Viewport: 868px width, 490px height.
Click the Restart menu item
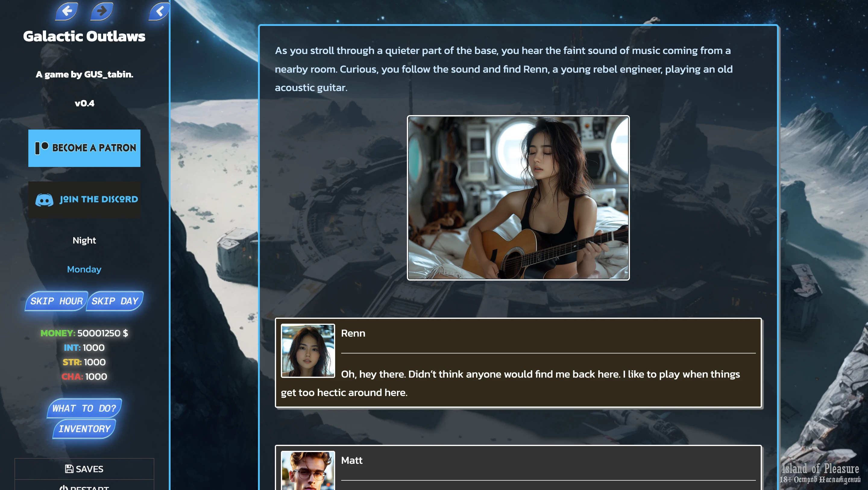tap(84, 485)
